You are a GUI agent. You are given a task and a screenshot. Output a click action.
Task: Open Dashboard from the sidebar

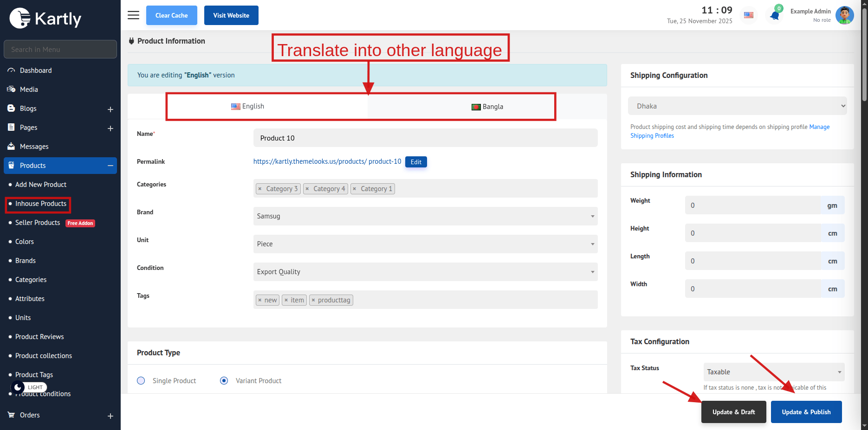click(36, 71)
